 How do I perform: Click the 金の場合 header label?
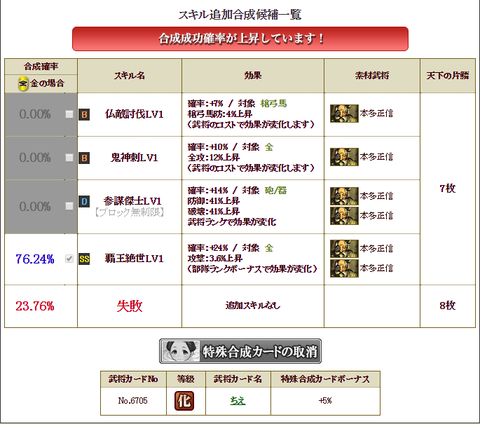coord(47,83)
